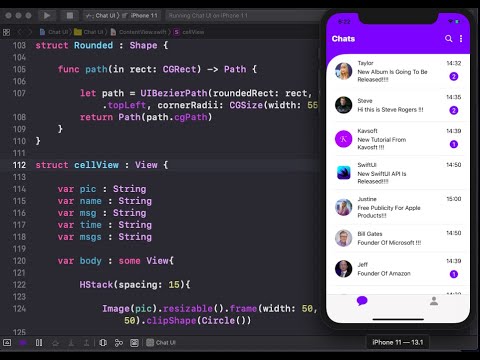Open the Chat UI folder breadcrumb
The height and width of the screenshot is (360, 480).
pyautogui.click(x=89, y=32)
